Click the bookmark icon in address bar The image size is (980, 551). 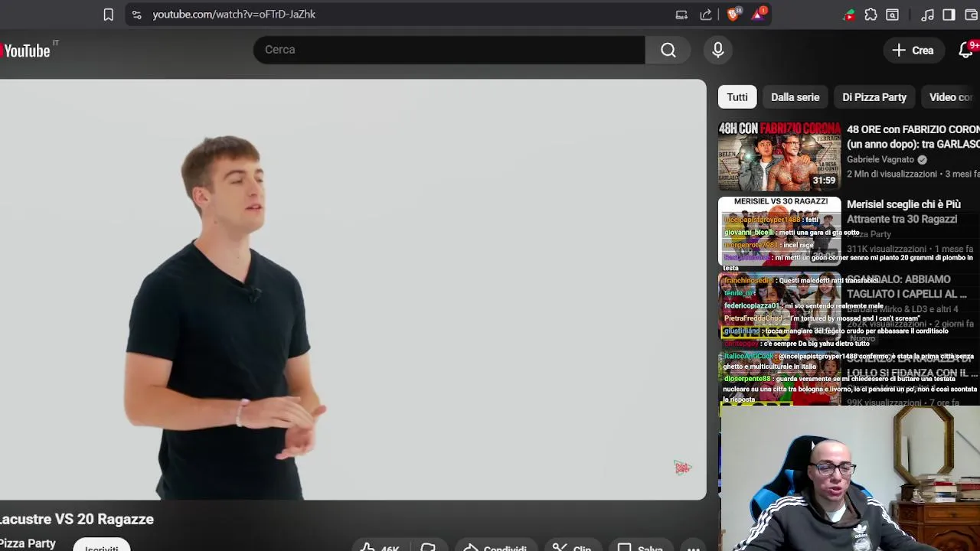(108, 15)
